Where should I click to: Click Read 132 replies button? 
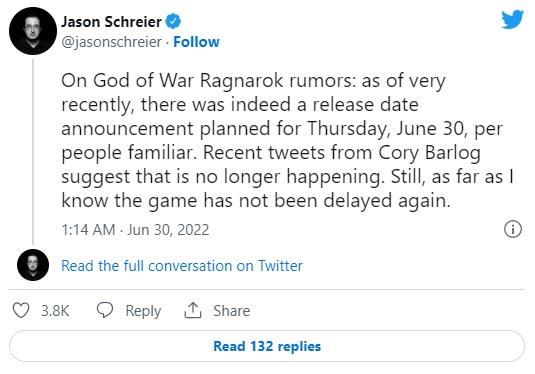267,346
